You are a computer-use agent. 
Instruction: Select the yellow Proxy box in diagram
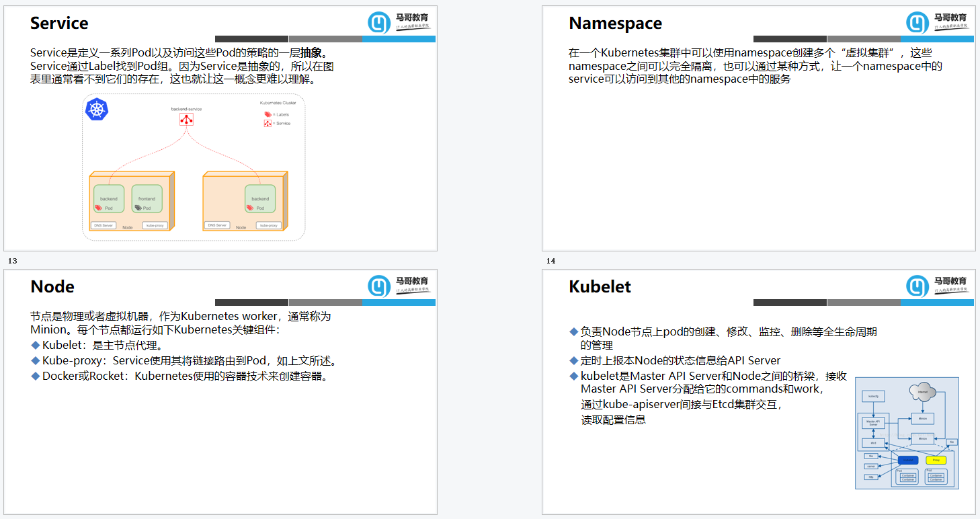pyautogui.click(x=936, y=460)
